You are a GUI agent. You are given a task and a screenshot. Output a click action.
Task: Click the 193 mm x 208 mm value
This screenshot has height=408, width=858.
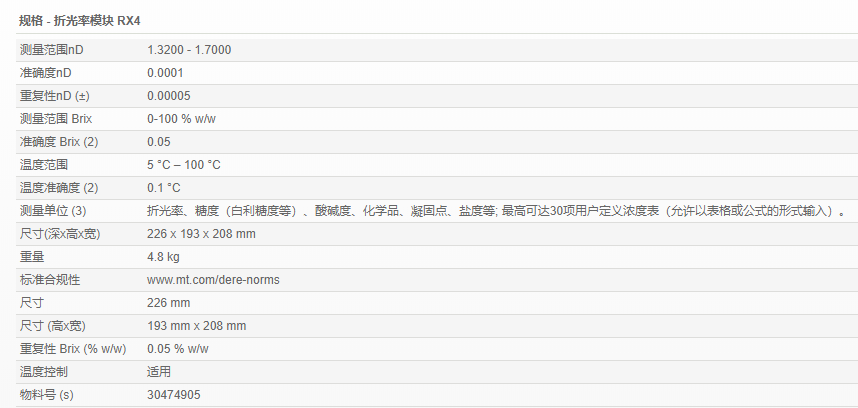point(196,326)
